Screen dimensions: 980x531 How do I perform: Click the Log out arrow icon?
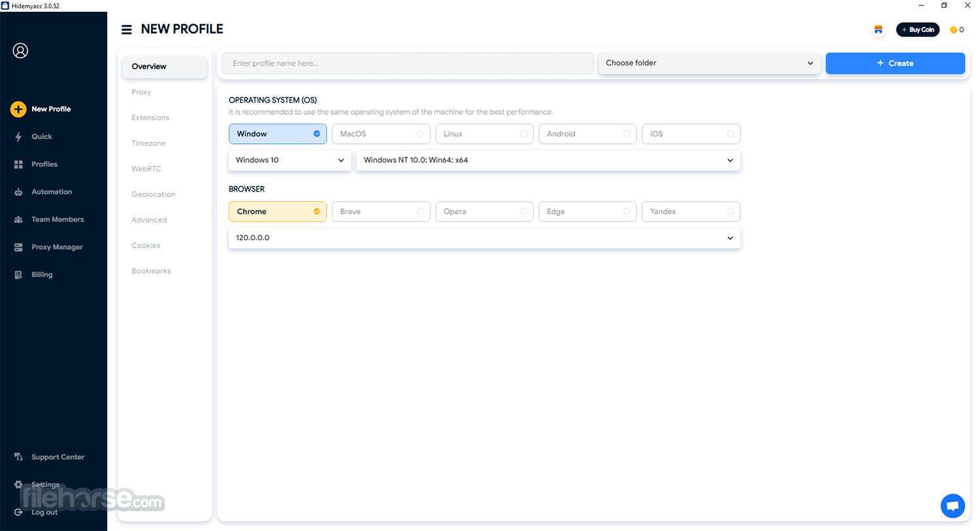[18, 512]
